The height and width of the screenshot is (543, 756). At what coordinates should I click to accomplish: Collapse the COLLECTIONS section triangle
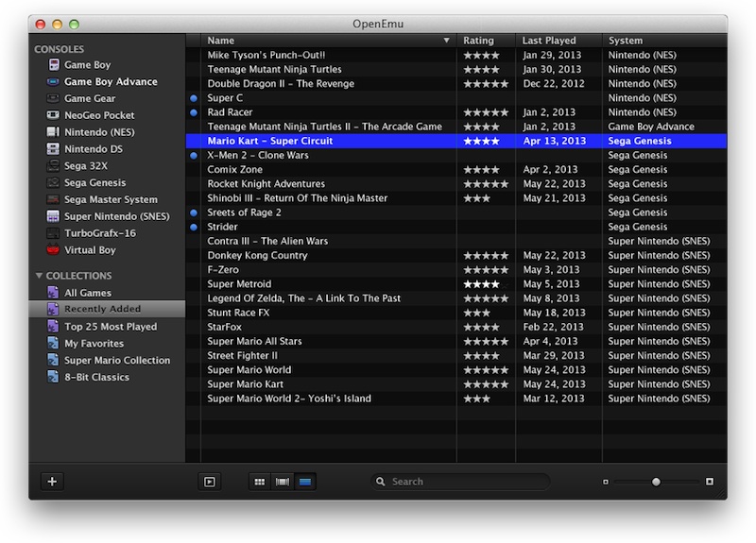point(39,276)
